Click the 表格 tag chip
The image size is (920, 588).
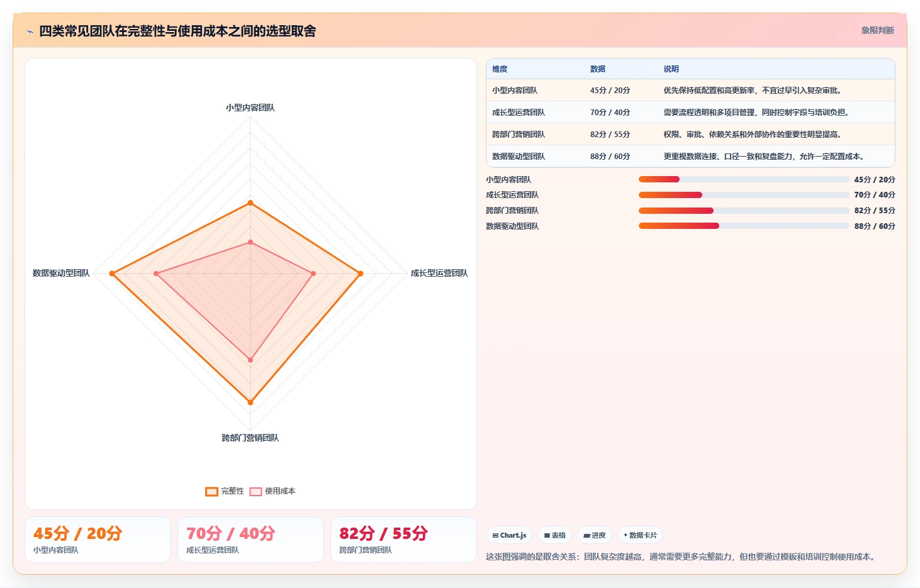tap(554, 535)
